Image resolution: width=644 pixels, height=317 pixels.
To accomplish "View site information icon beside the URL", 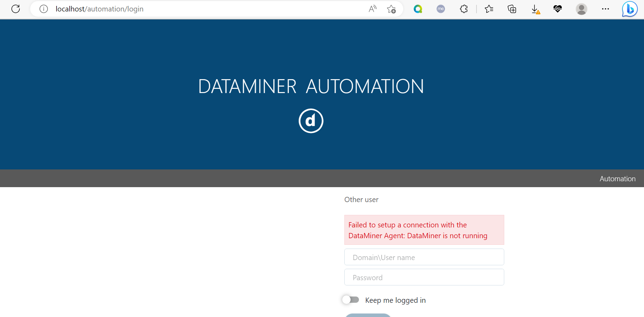I will (x=43, y=9).
